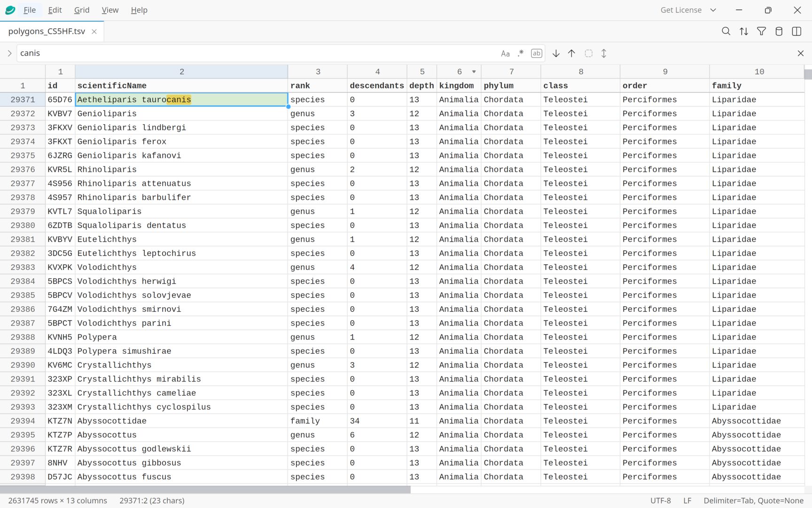
Task: Select the cell Abyssocottus fuscus
Action: (x=181, y=476)
